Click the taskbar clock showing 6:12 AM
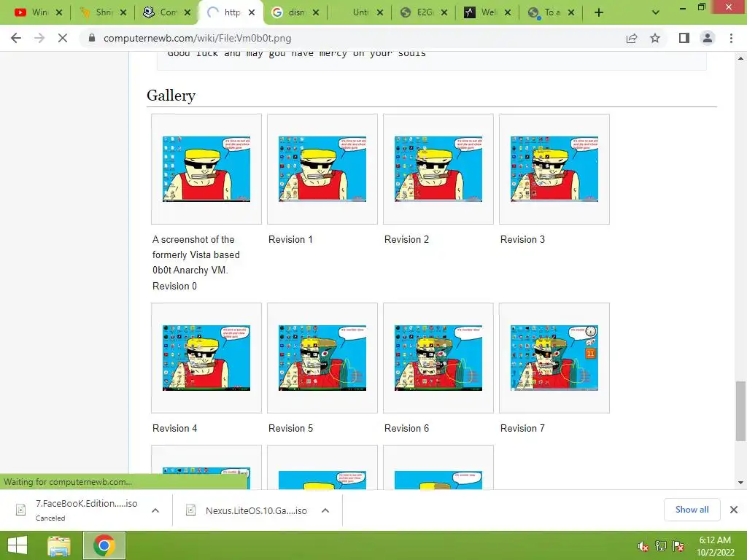This screenshot has width=747, height=560. click(x=715, y=546)
